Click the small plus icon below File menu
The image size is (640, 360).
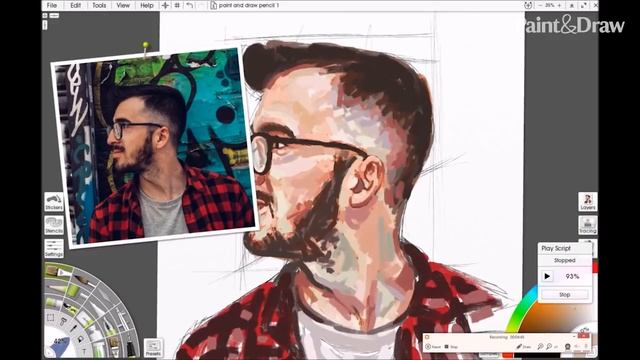pyautogui.click(x=45, y=16)
